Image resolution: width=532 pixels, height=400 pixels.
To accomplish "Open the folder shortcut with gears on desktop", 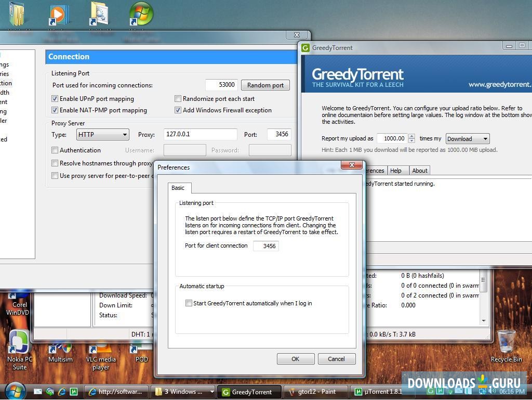I will click(99, 14).
